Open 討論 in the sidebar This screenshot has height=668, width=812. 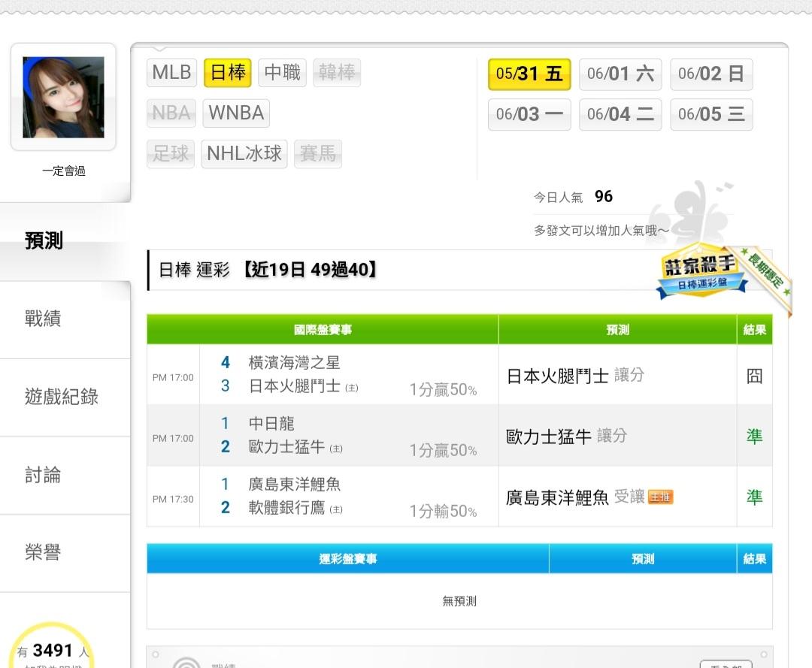[65, 475]
